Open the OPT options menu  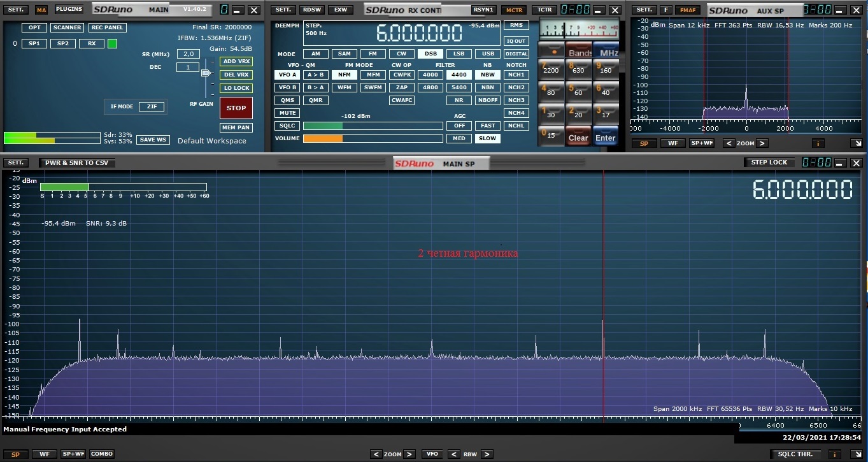tap(34, 27)
